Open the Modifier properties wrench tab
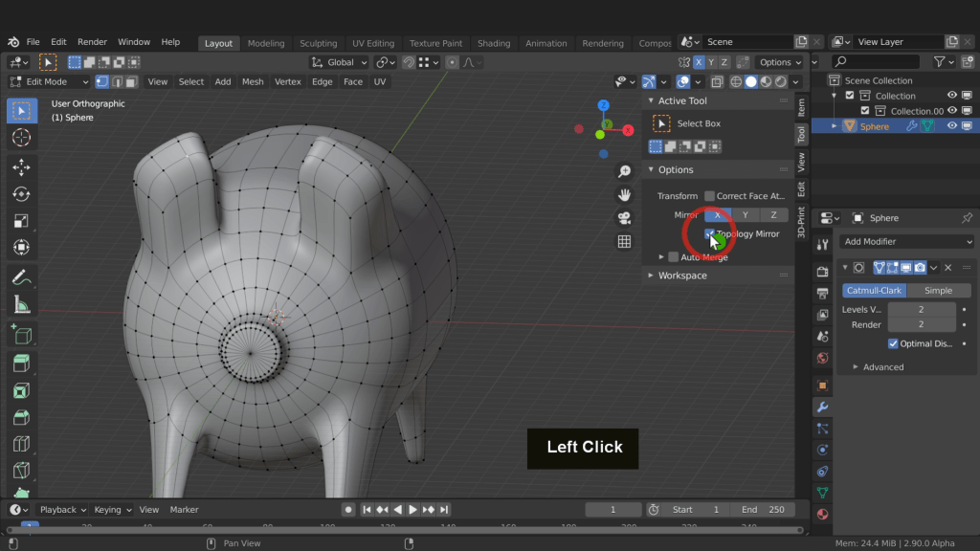Image resolution: width=980 pixels, height=551 pixels. tap(822, 407)
